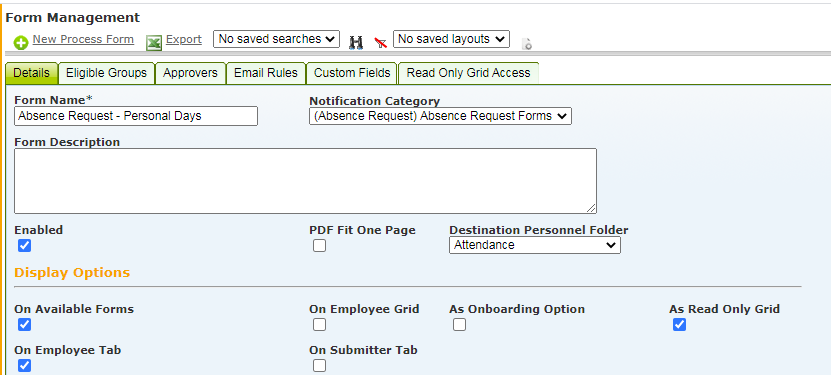Click the Form Description resize handle
The image size is (831, 375).
(591, 208)
